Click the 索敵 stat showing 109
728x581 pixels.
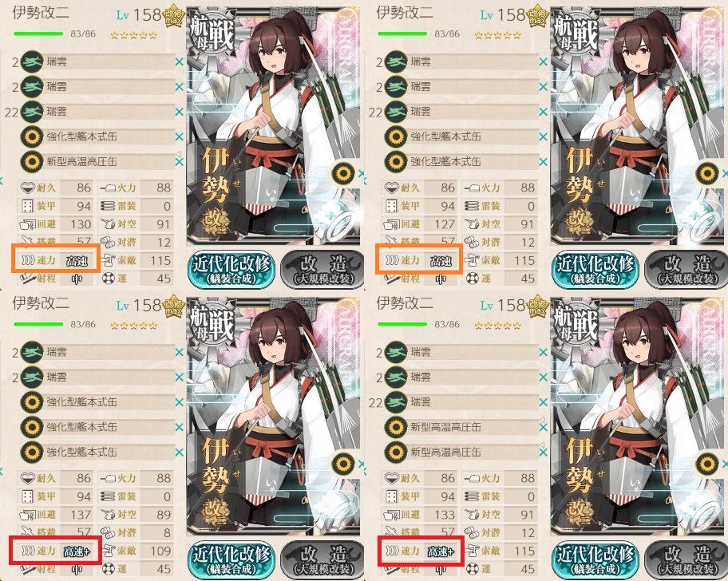click(x=136, y=551)
